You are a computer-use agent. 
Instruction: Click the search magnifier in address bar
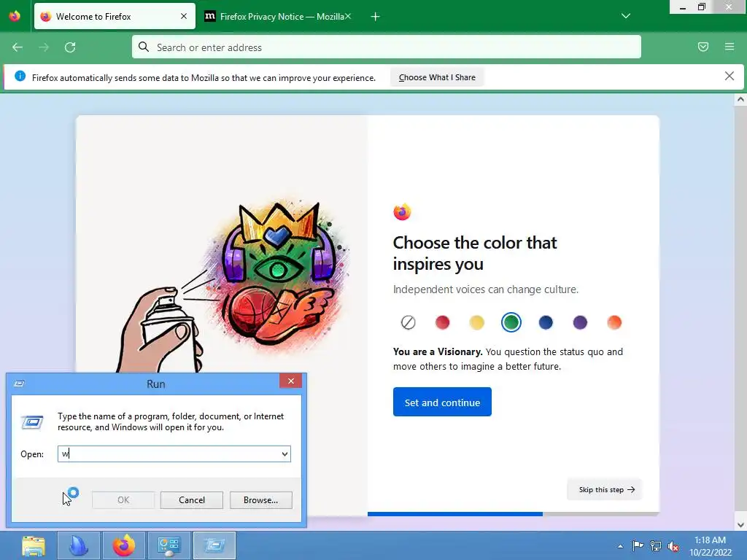click(x=144, y=47)
